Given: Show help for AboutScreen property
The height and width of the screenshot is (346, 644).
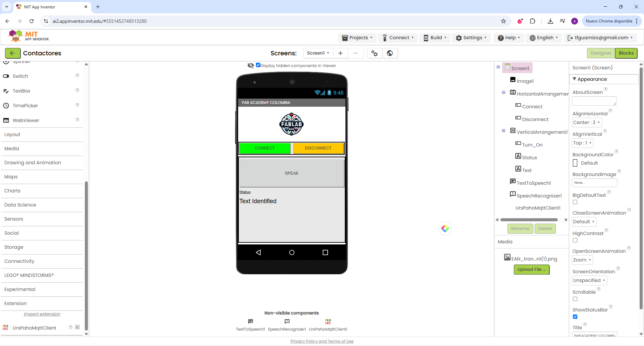Looking at the screenshot, I should point(605,89).
